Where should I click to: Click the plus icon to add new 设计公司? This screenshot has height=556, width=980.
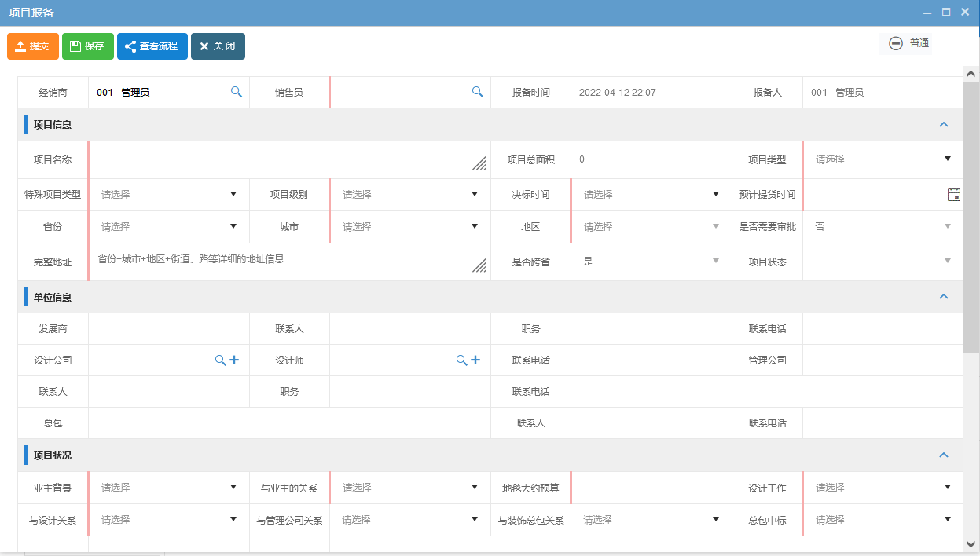click(x=235, y=360)
